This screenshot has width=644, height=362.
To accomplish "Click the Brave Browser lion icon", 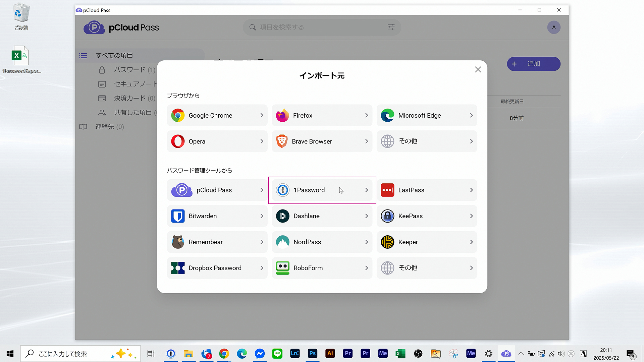I will click(282, 141).
